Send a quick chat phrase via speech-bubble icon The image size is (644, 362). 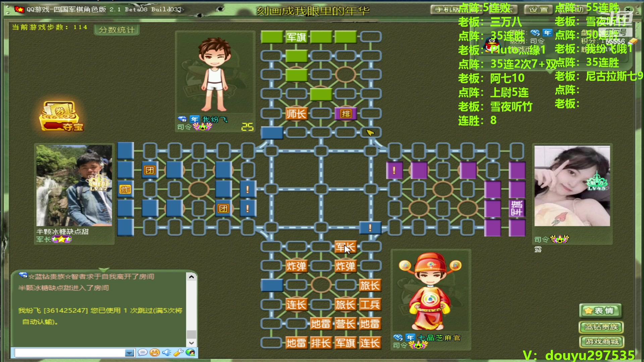pyautogui.click(x=143, y=353)
